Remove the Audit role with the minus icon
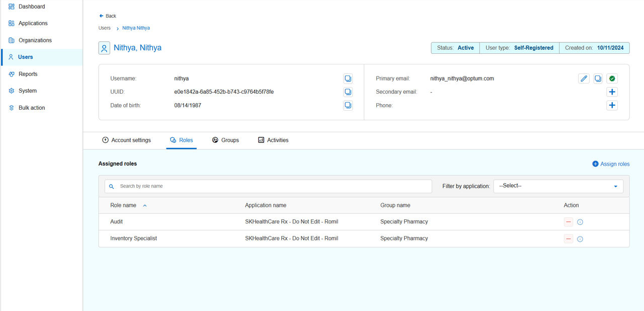Screen dimensions: 644x311 click(569, 222)
